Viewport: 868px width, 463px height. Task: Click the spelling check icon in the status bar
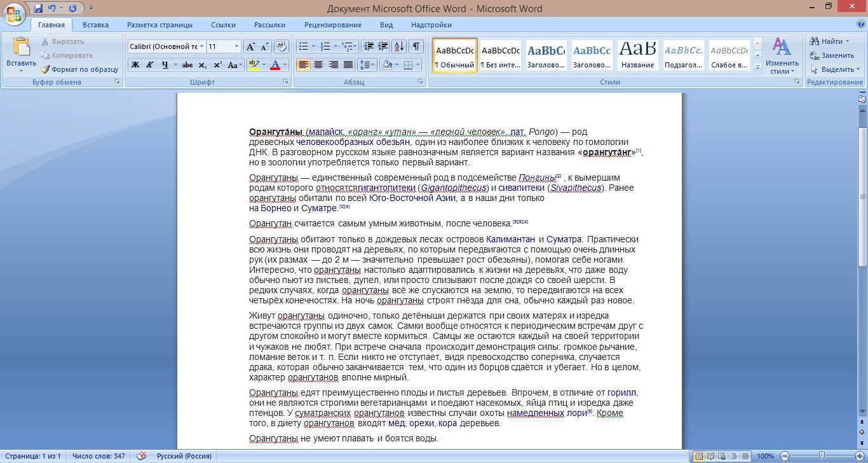pos(141,456)
